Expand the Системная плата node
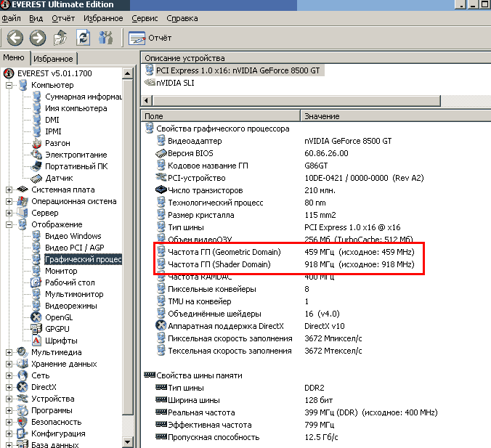491x448 pixels. 9,190
